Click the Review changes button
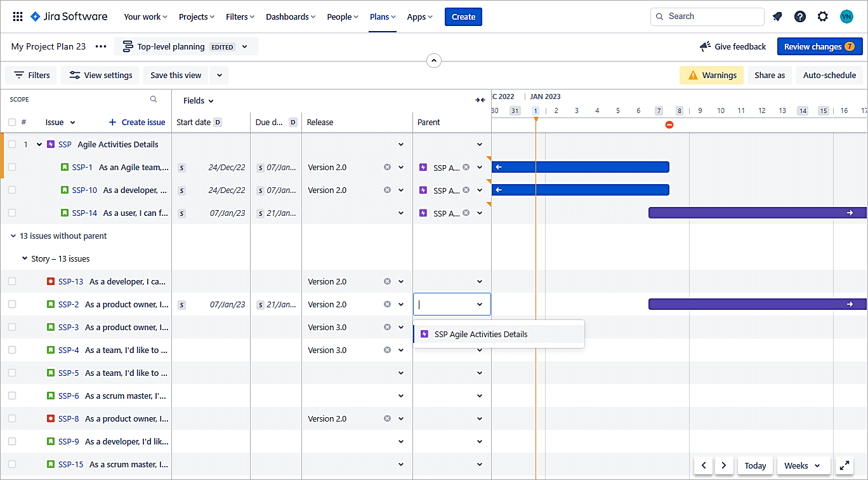Viewport: 868px width, 480px height. pos(819,46)
